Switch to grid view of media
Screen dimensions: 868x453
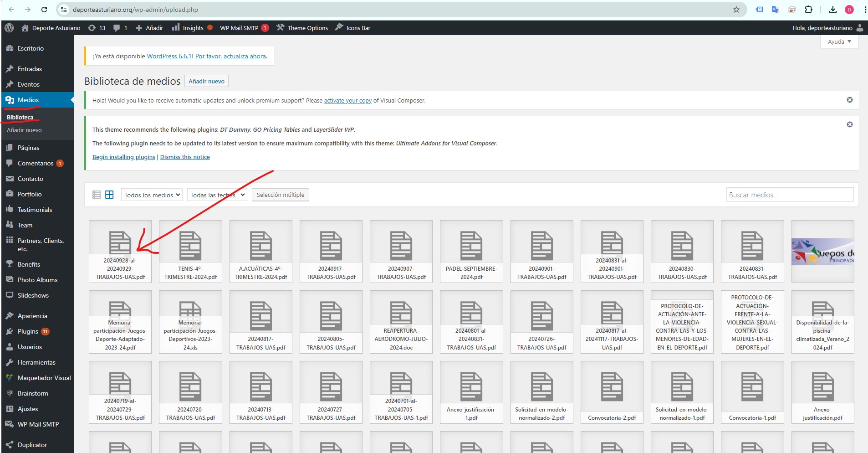(109, 195)
